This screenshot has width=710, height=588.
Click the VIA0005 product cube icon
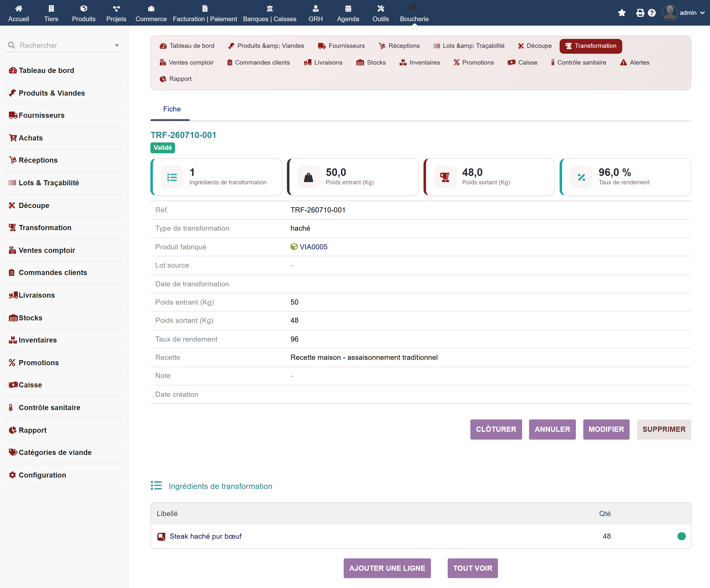point(294,247)
